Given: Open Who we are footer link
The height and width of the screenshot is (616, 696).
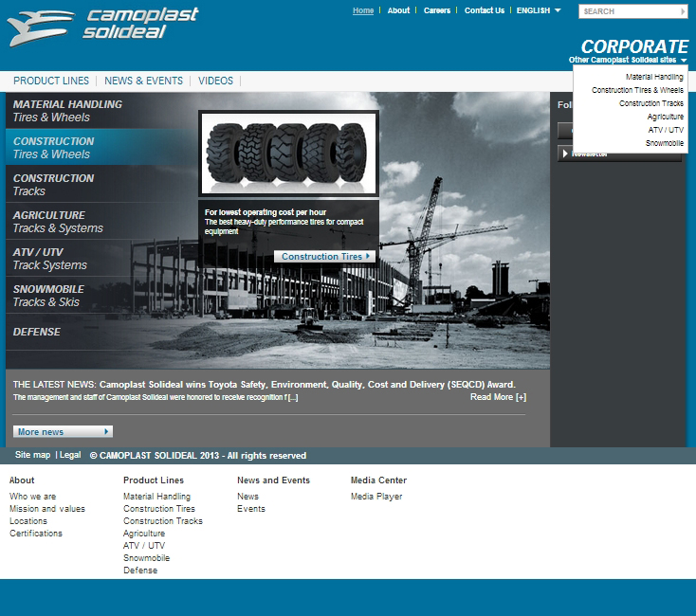Looking at the screenshot, I should pyautogui.click(x=33, y=497).
